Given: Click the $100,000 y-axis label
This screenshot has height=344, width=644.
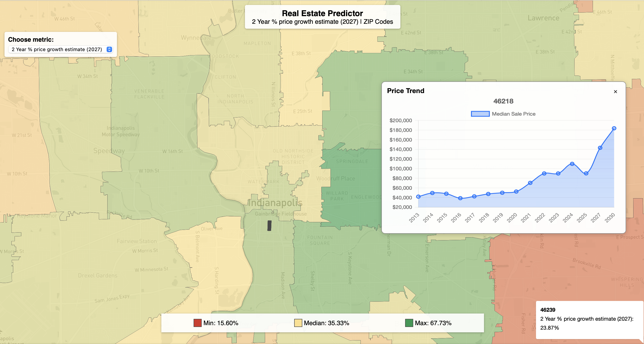Looking at the screenshot, I should [x=400, y=169].
